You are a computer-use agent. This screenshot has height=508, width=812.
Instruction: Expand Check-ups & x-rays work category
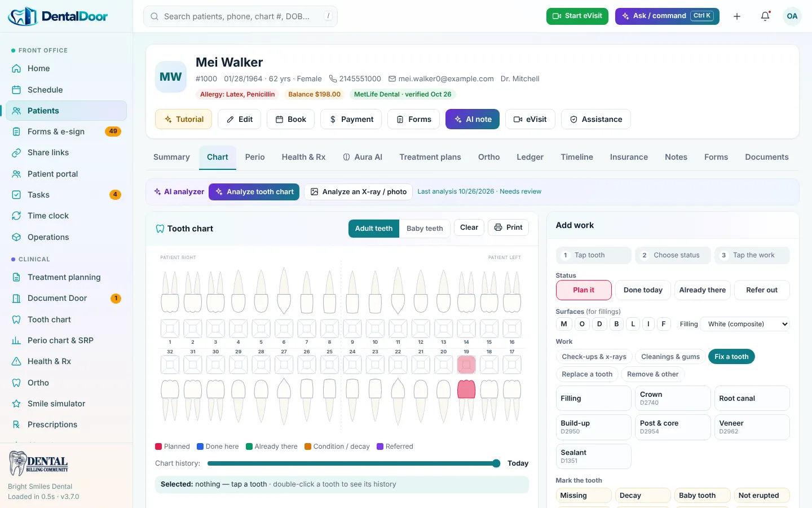click(x=594, y=357)
